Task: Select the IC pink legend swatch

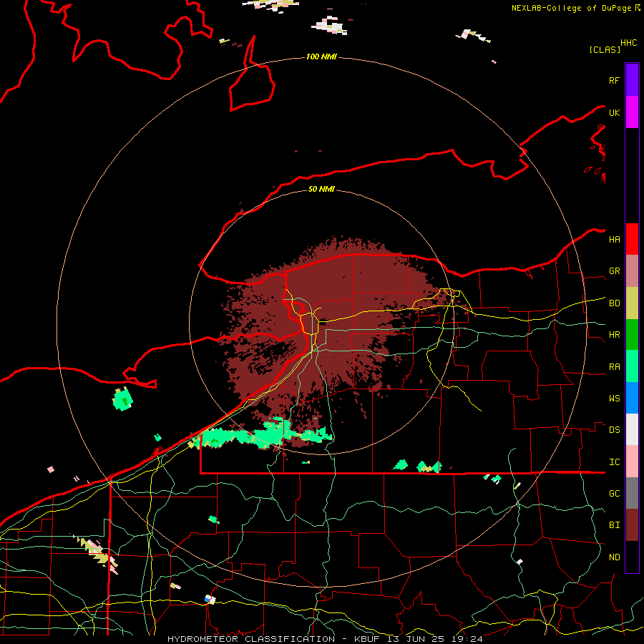Action: (x=632, y=462)
